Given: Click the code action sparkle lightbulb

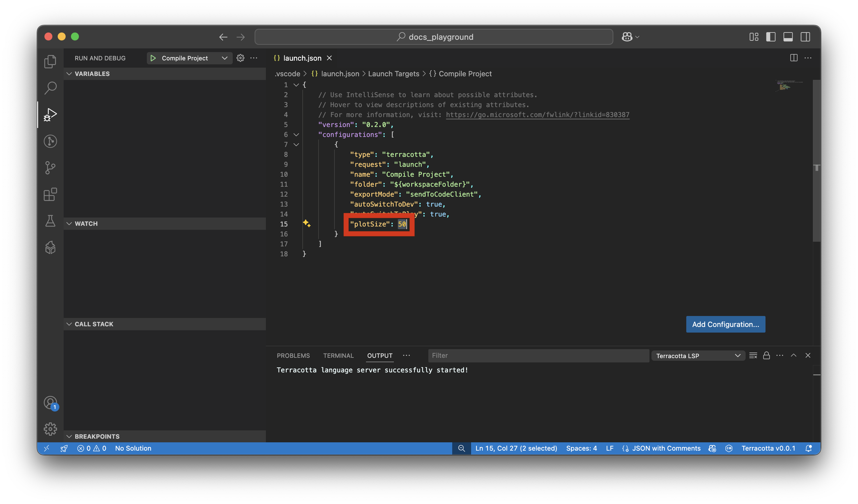Looking at the screenshot, I should (306, 223).
